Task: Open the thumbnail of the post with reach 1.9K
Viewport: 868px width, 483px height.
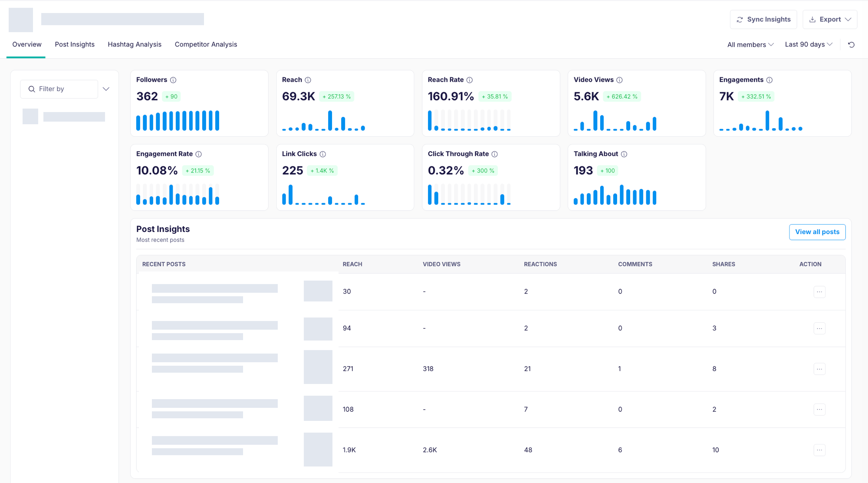Action: click(x=318, y=450)
